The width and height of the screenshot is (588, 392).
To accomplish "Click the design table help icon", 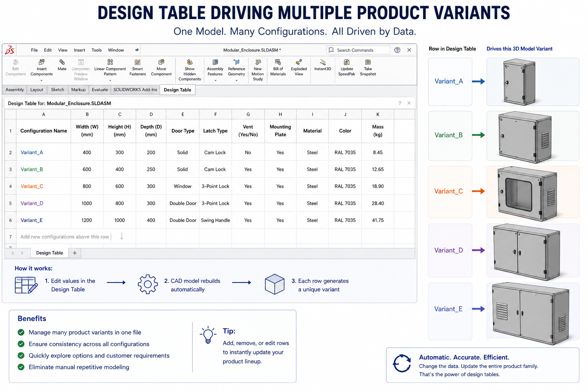I will click(400, 103).
